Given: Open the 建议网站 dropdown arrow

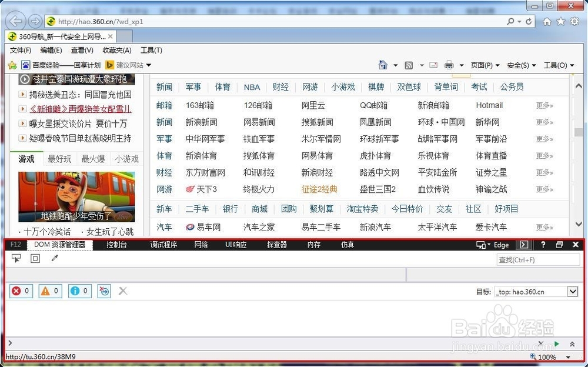Looking at the screenshot, I should point(149,65).
